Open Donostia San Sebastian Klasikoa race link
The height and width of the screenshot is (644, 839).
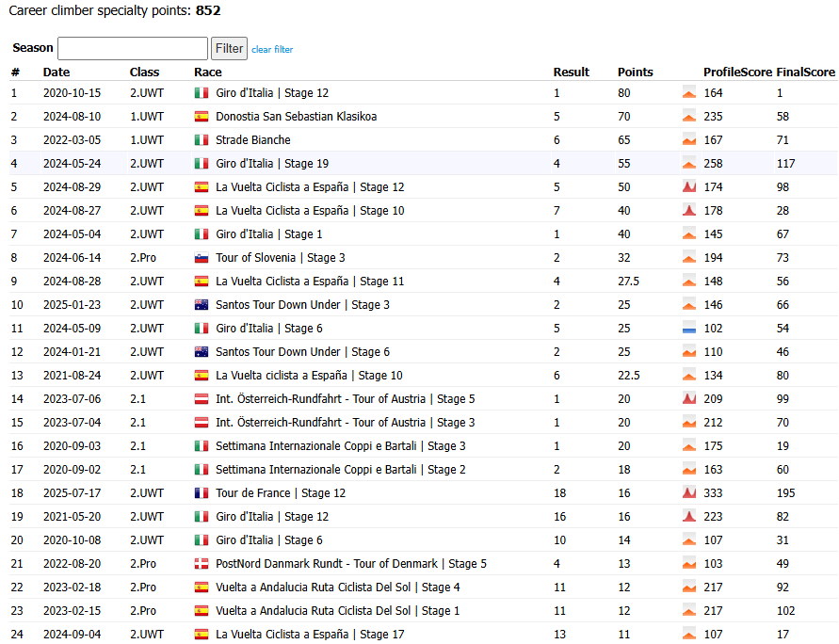tap(296, 117)
